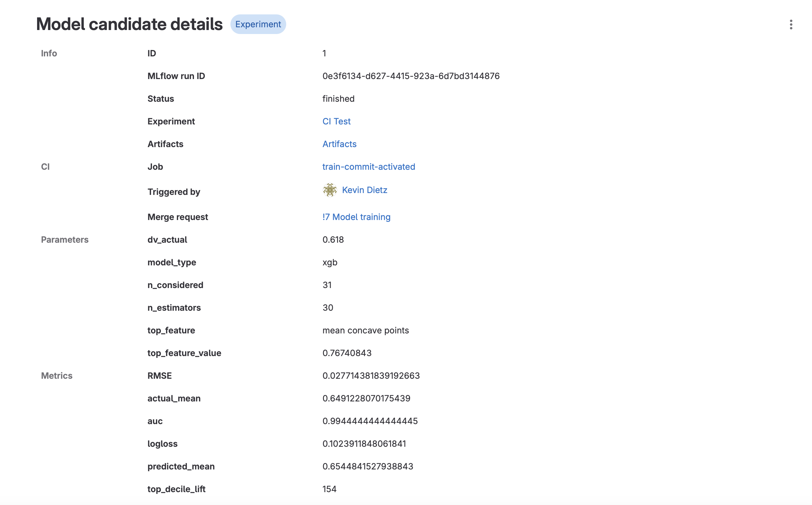
Task: Click the auc metric value
Action: [370, 421]
